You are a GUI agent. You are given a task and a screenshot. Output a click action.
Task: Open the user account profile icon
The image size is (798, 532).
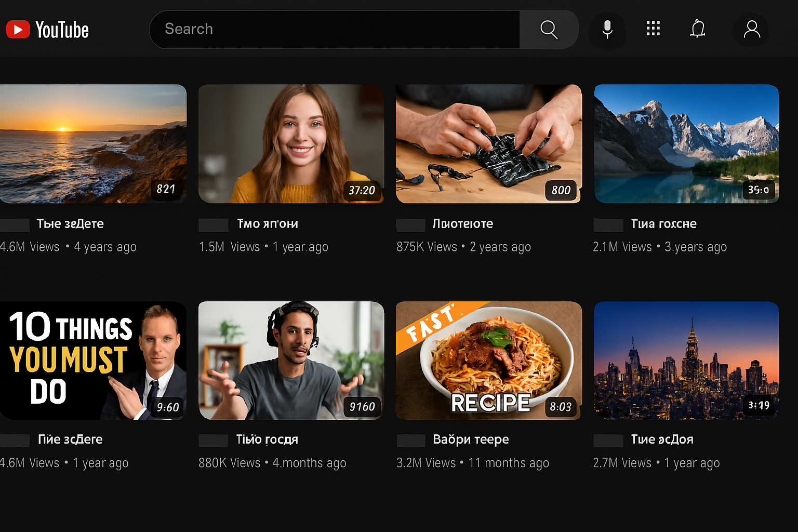point(751,30)
